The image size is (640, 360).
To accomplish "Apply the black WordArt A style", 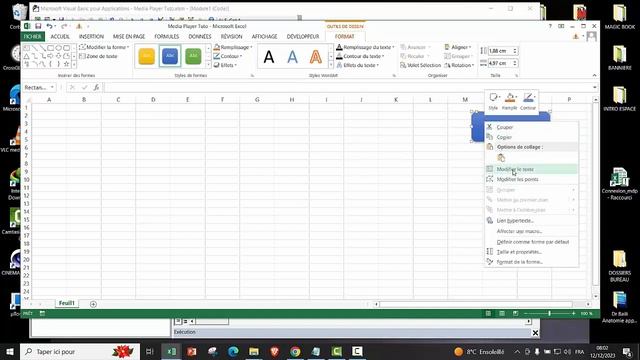I will 269,57.
